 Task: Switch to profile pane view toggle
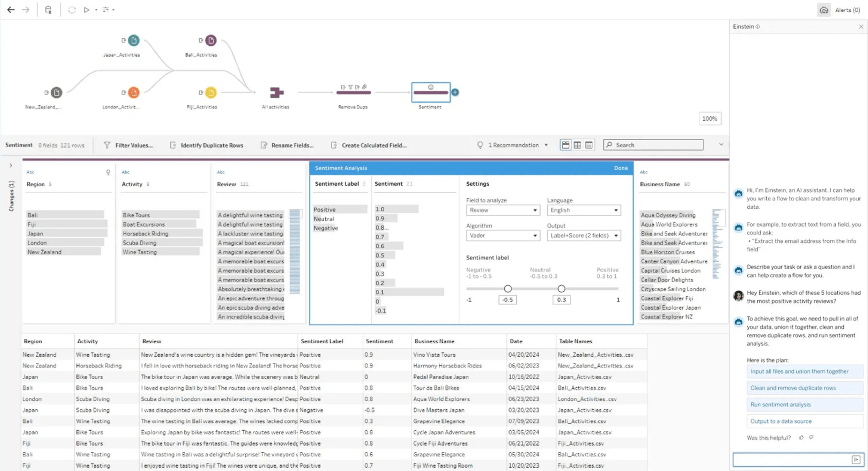(x=565, y=145)
